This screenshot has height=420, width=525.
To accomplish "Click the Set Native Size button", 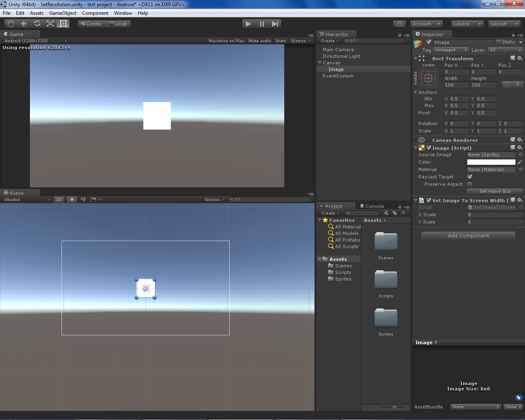I will click(x=495, y=191).
